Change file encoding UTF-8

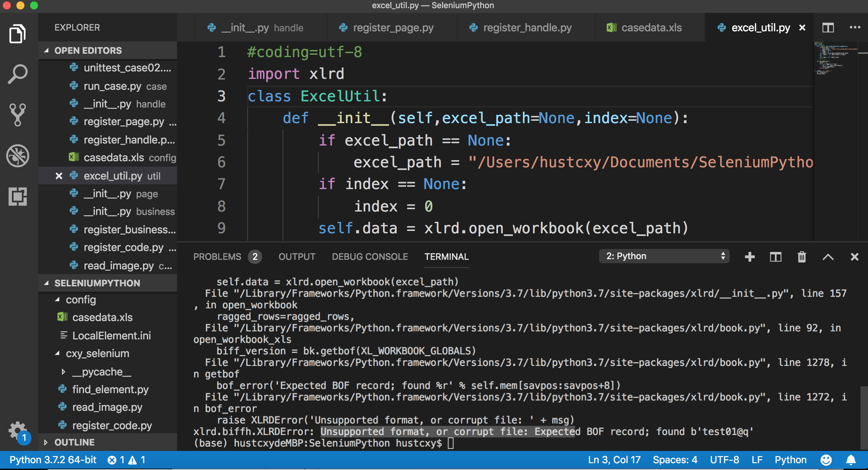click(x=724, y=460)
